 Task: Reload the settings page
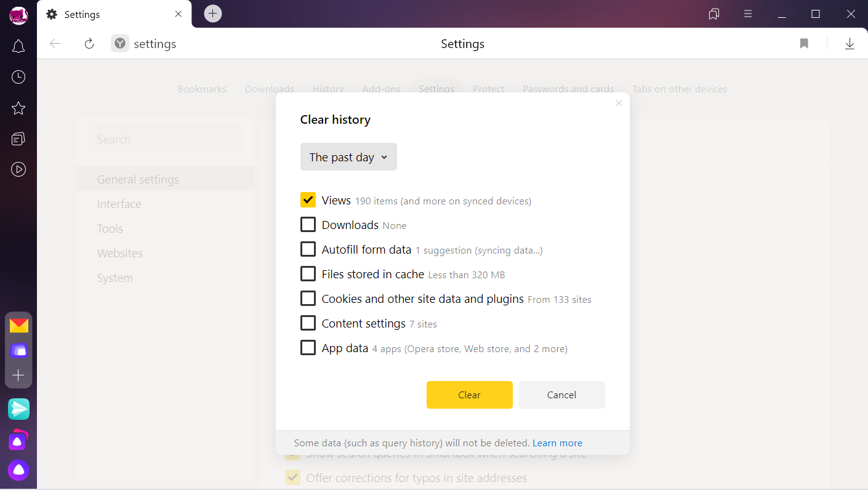coord(89,44)
